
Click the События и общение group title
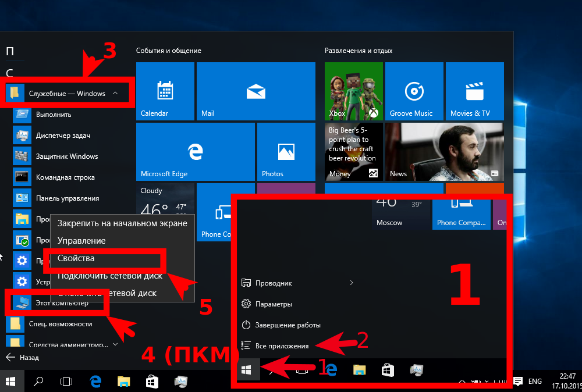[169, 51]
